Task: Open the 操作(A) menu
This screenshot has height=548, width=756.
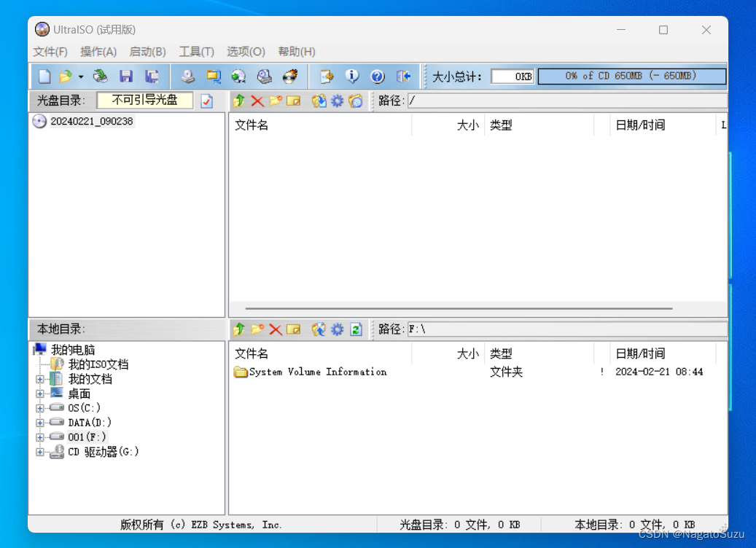Action: [x=98, y=52]
